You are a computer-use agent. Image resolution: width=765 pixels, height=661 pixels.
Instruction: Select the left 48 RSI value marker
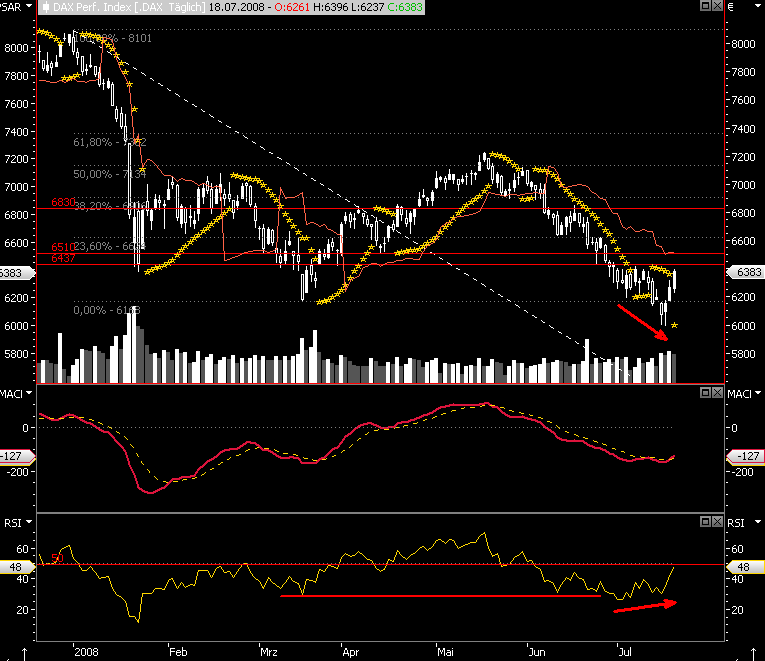click(x=17, y=567)
